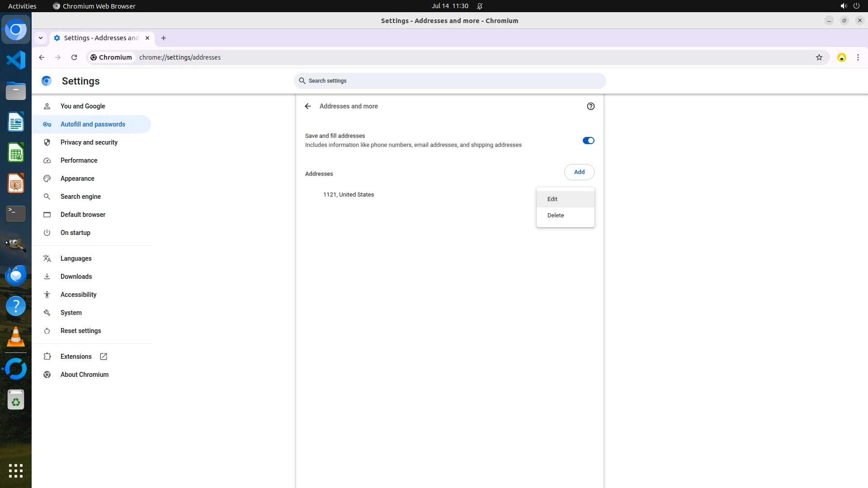Open the Appearance settings section
Viewport: 868px width, 488px height.
(77, 178)
